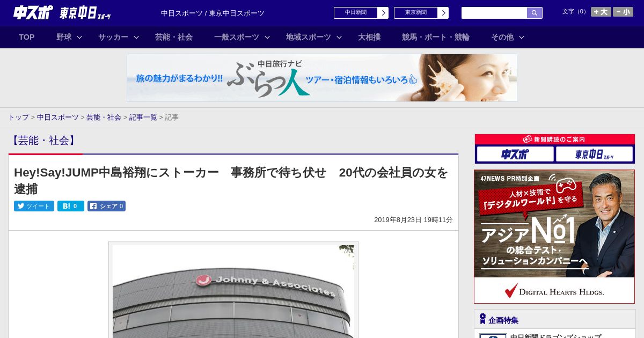Screen dimensions: 644x338
Task: Open 競馬・ボート・競輪 nav item
Action: [436, 37]
